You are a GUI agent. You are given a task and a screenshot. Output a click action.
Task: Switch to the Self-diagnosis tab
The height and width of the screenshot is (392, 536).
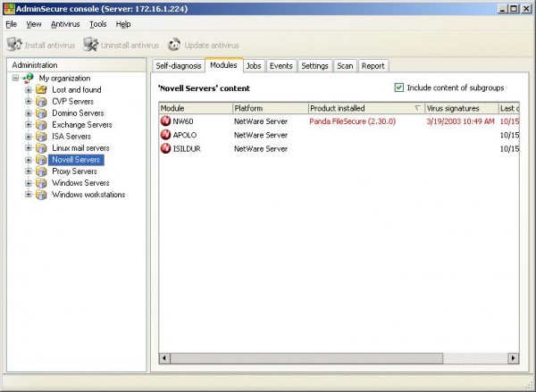pyautogui.click(x=178, y=65)
